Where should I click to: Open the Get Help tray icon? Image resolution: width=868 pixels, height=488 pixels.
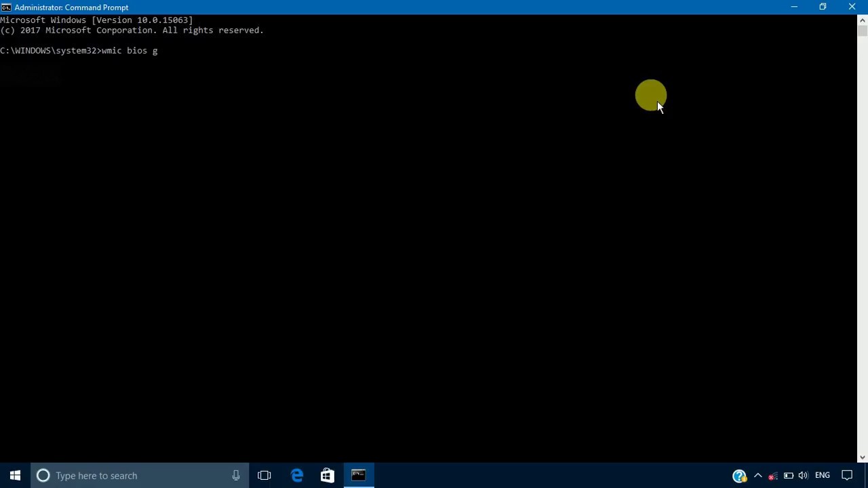[739, 476]
